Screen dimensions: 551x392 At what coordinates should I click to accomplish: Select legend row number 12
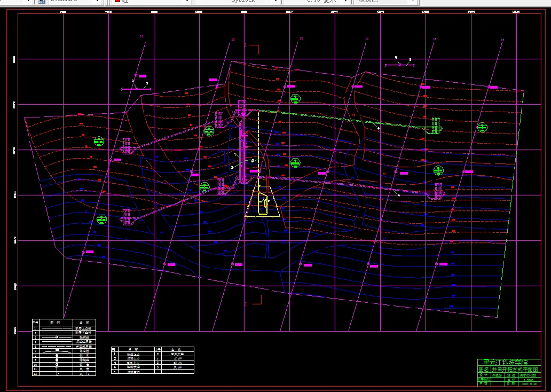[35, 374]
